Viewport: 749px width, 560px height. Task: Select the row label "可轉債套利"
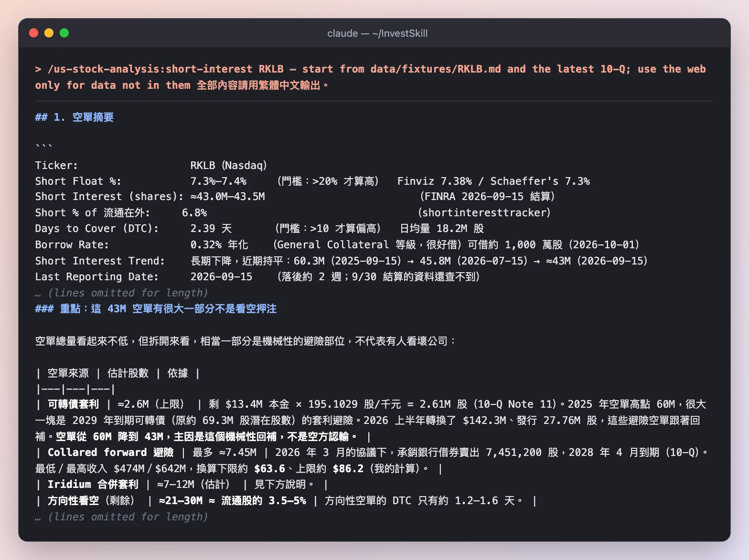[73, 404]
